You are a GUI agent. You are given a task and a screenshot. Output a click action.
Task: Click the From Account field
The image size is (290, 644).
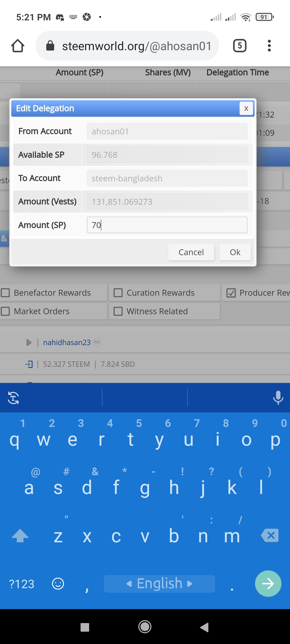167,131
